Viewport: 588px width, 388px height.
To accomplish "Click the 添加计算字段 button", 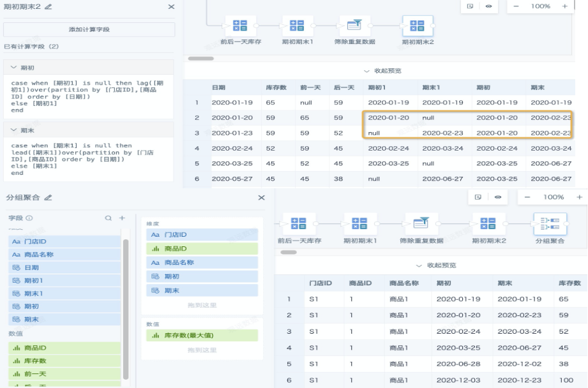I will (89, 29).
